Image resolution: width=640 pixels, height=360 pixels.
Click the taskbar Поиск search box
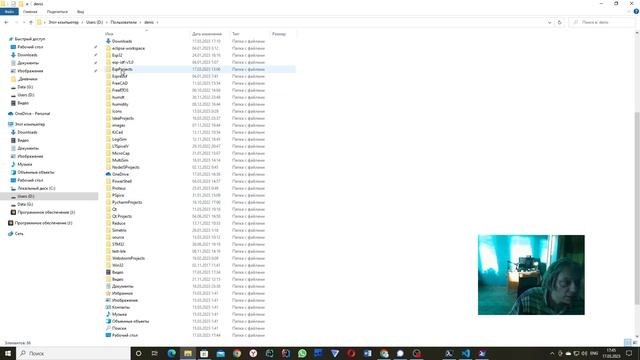click(x=73, y=353)
